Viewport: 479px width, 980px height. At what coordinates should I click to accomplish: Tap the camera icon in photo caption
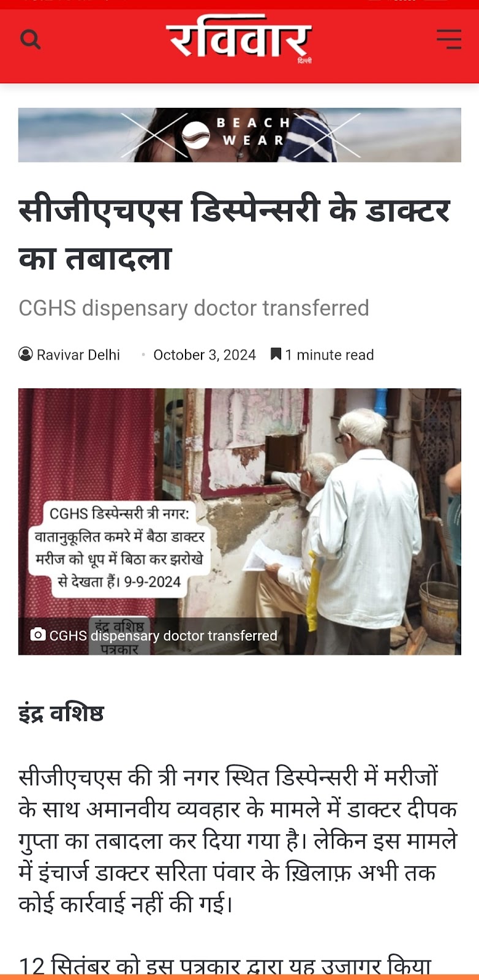click(38, 635)
